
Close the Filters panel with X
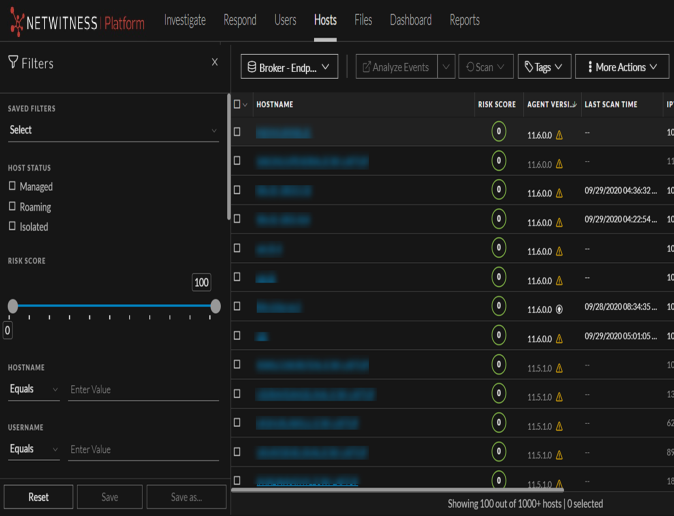point(214,62)
